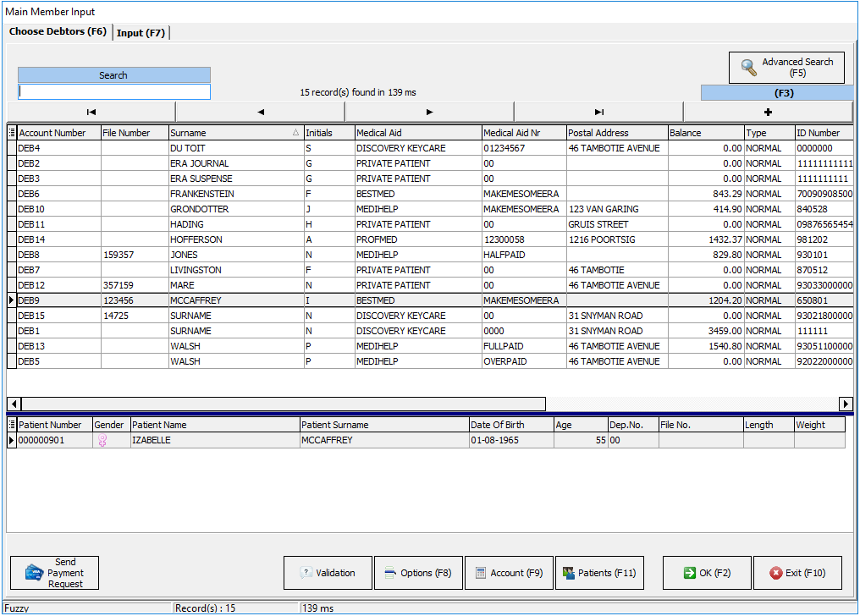Go to previous record arrow
The width and height of the screenshot is (860, 616).
coord(260,112)
